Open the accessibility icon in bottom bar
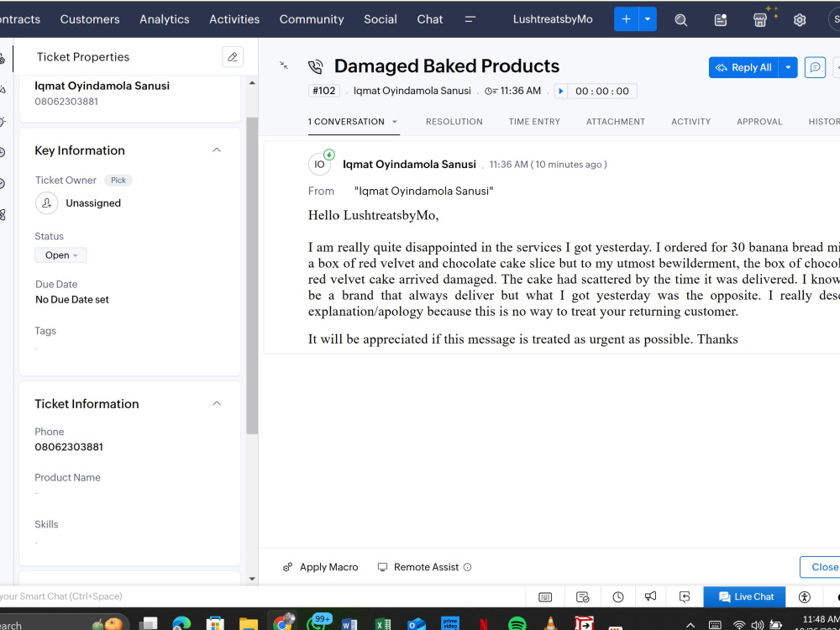 805,596
